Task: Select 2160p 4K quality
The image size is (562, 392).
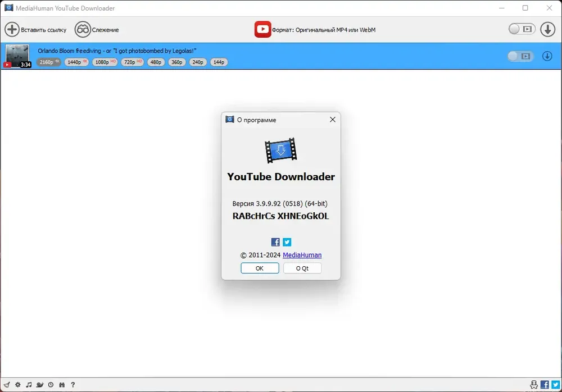Action: point(49,62)
